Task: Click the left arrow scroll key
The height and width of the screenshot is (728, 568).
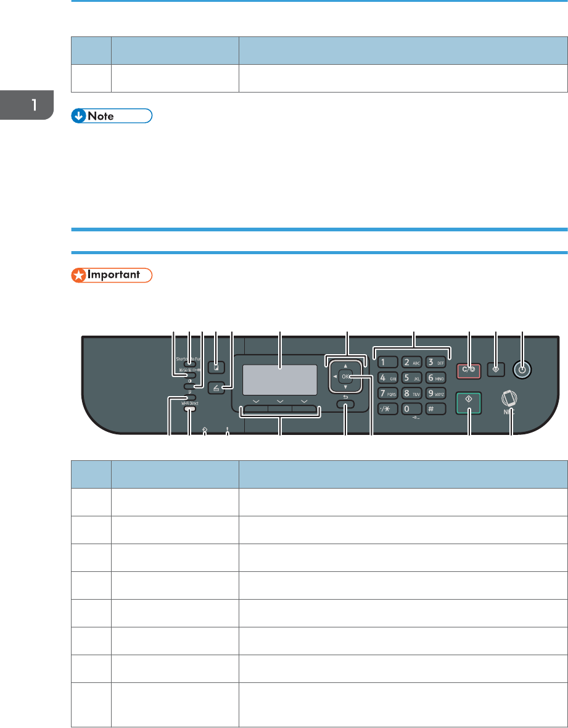Action: coord(335,376)
